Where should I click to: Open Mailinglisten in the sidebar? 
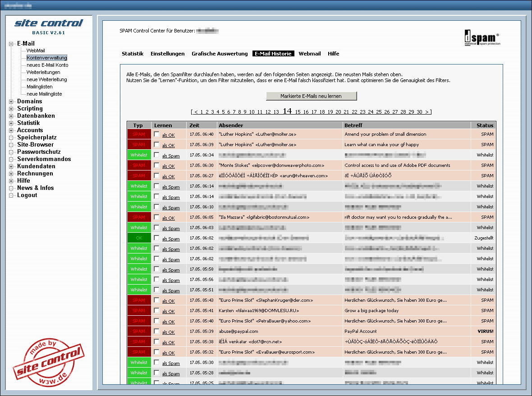click(40, 87)
